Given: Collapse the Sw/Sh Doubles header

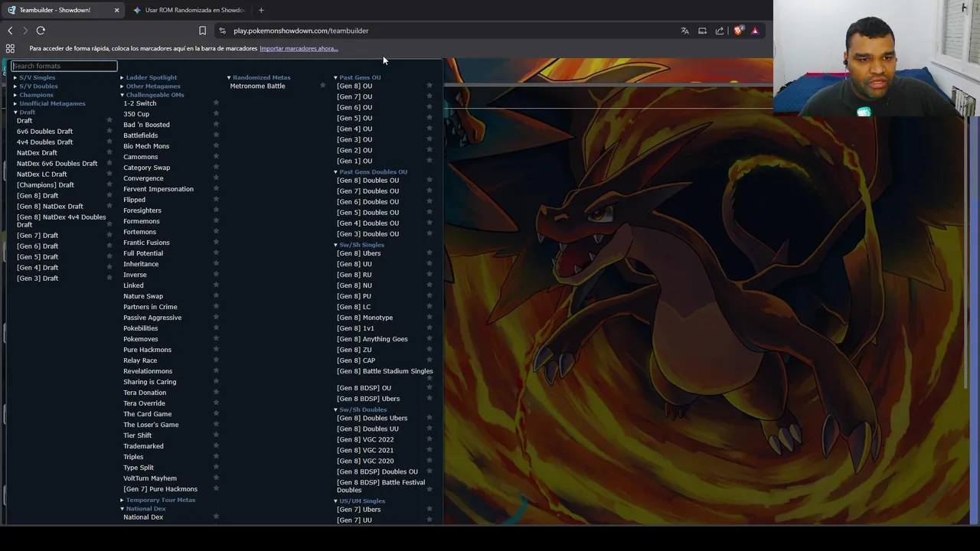Looking at the screenshot, I should tap(361, 409).
